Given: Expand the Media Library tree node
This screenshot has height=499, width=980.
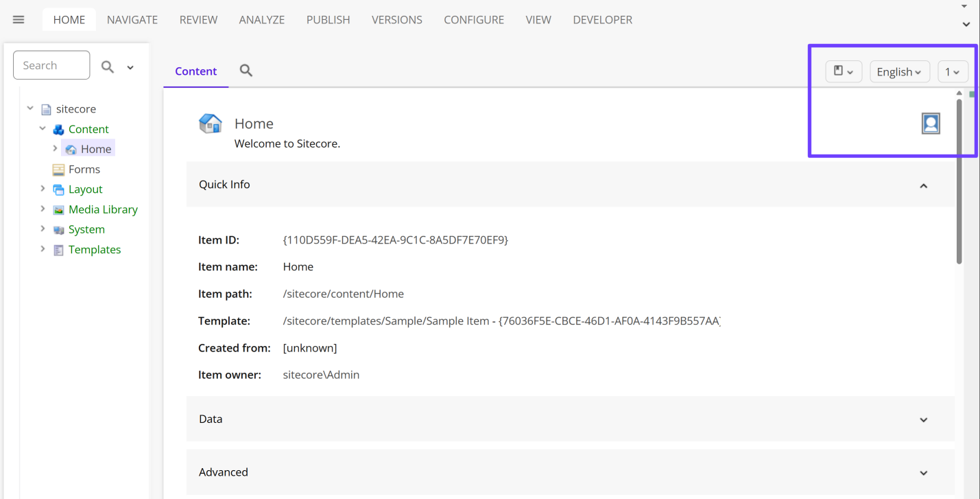Looking at the screenshot, I should (x=43, y=209).
